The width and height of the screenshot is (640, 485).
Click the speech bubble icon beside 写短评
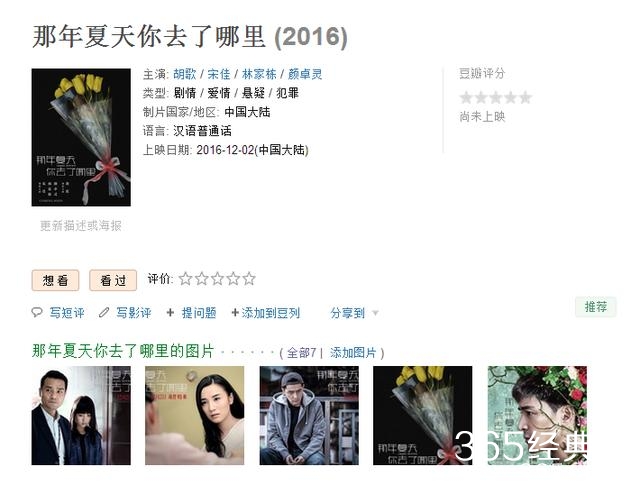point(37,313)
